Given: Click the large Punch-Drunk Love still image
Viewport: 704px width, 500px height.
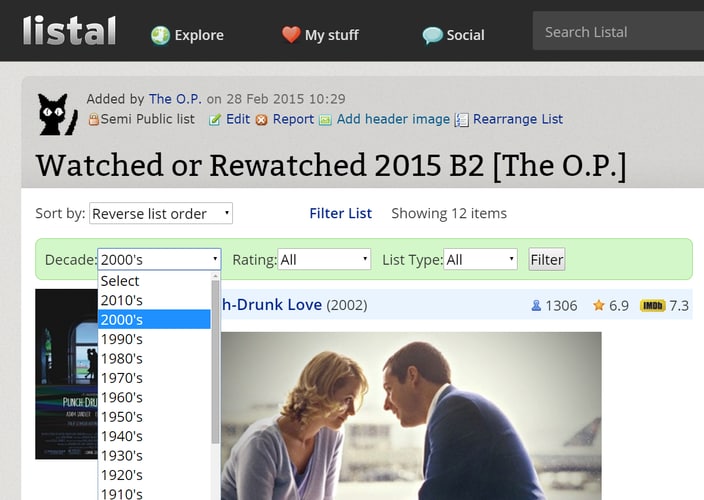Looking at the screenshot, I should pos(411,416).
